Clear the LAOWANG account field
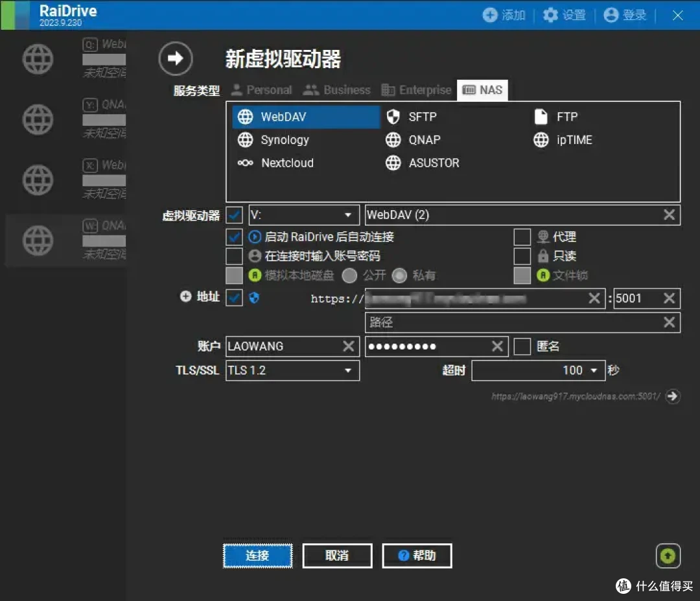This screenshot has width=700, height=601. 348,346
